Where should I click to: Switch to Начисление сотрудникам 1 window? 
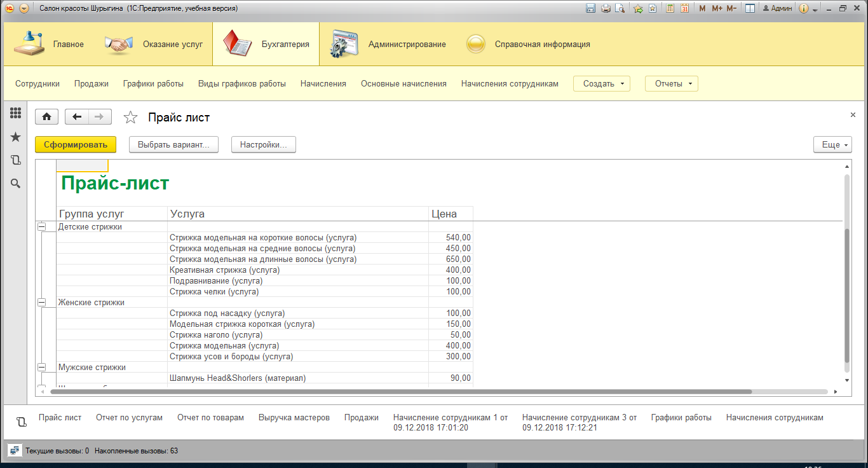(x=451, y=422)
